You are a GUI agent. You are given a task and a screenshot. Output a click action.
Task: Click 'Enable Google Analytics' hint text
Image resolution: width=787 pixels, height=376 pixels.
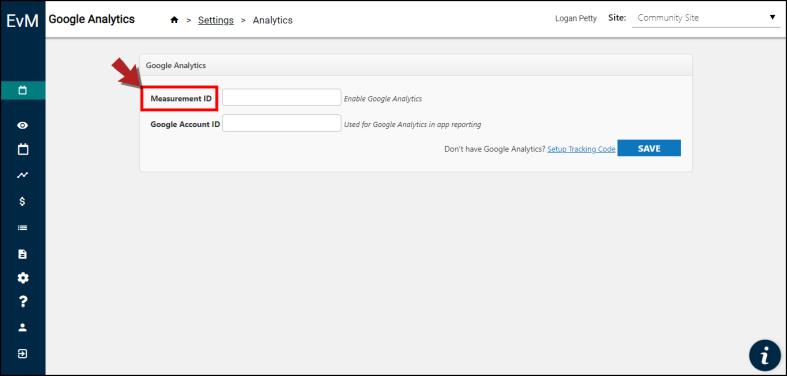point(382,99)
